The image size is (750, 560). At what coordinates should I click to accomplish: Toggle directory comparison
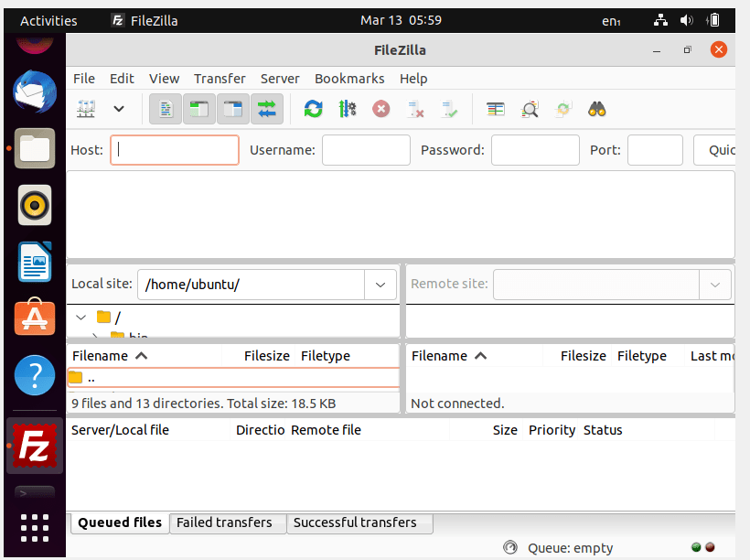coord(530,109)
